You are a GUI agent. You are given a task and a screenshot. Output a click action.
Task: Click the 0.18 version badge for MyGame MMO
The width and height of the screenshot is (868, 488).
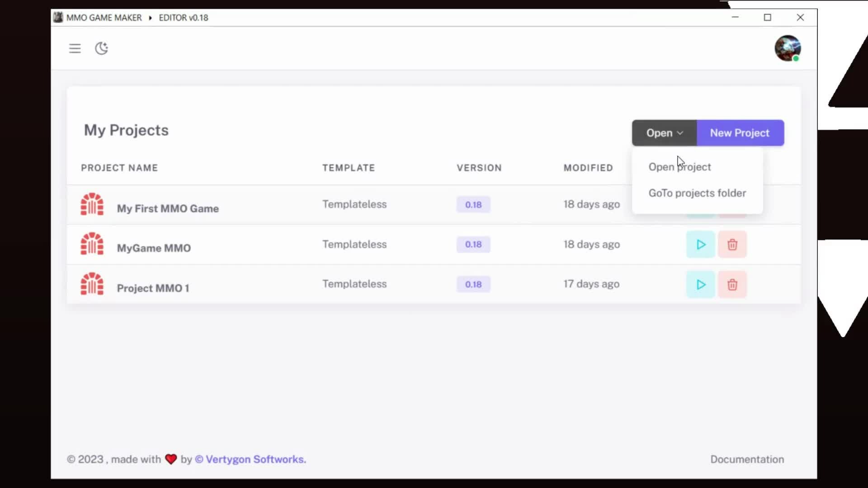pos(473,244)
